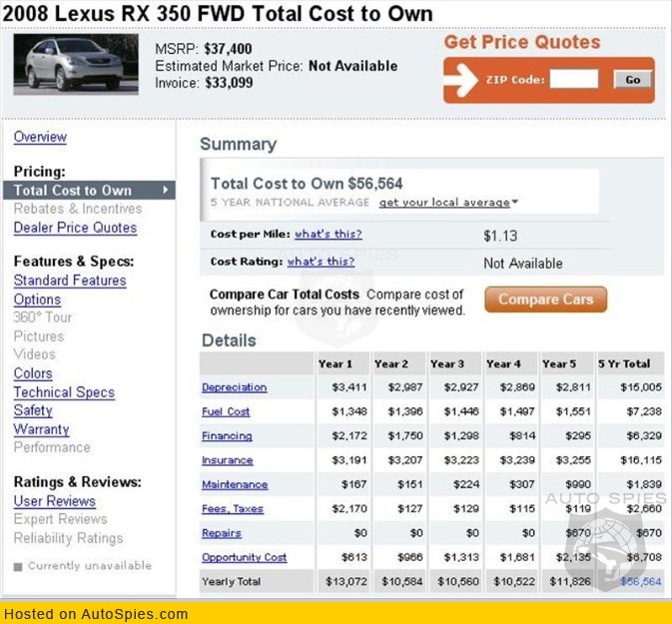Open the Repairs details link
This screenshot has width=672, height=624.
pos(222,533)
